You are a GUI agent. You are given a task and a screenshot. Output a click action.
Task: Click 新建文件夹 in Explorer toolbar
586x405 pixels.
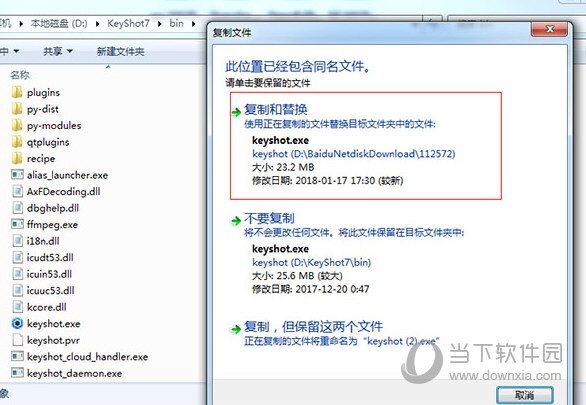120,51
